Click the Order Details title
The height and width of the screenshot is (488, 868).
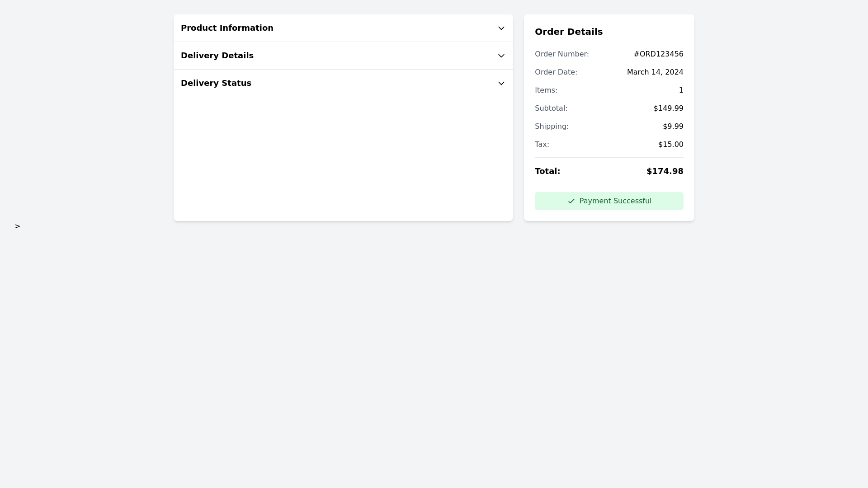tap(568, 32)
